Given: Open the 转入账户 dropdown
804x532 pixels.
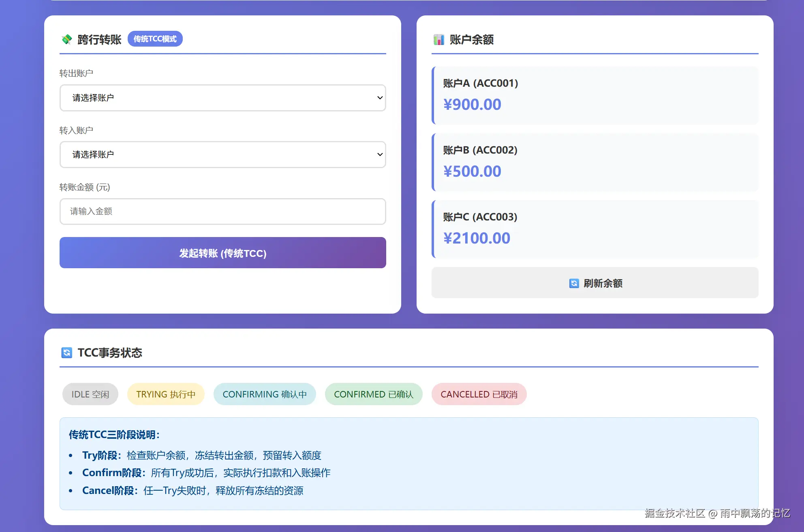Looking at the screenshot, I should [x=222, y=154].
